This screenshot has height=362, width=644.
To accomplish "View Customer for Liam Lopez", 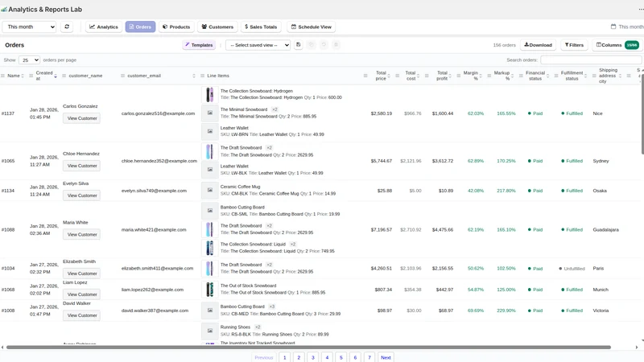I will pyautogui.click(x=82, y=294).
